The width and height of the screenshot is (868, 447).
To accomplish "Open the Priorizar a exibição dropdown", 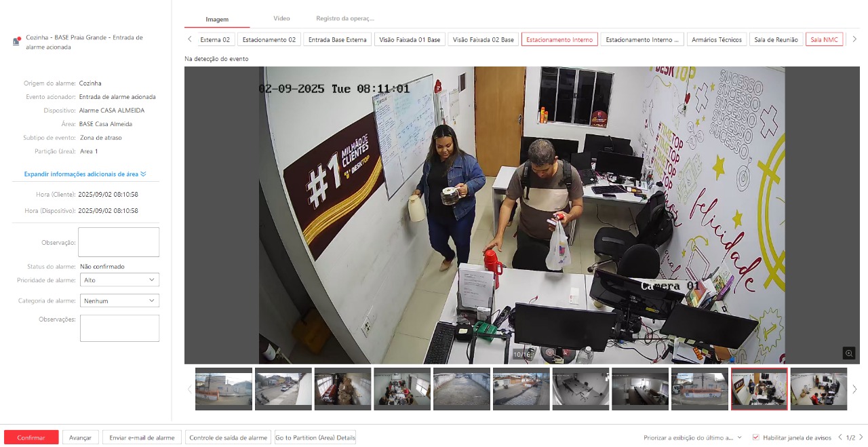I will pyautogui.click(x=692, y=438).
